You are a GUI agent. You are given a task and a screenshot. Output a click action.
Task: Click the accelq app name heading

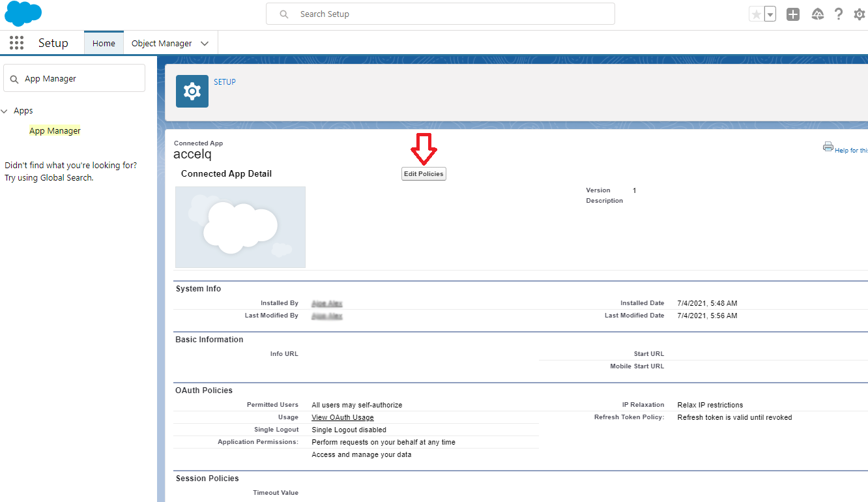click(192, 155)
